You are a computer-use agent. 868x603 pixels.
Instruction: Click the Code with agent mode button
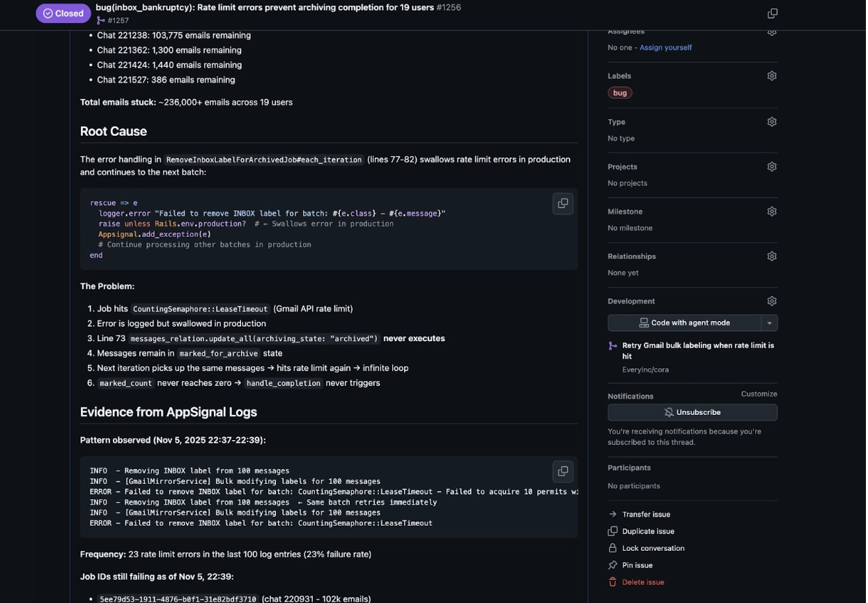[x=685, y=323]
